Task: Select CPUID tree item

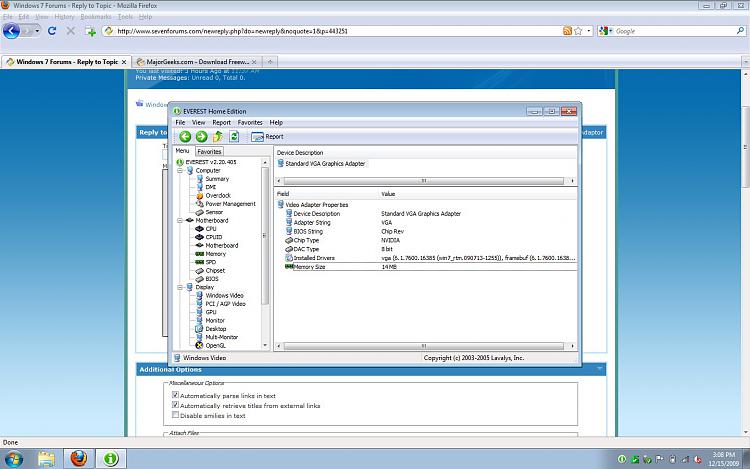Action: (x=214, y=237)
